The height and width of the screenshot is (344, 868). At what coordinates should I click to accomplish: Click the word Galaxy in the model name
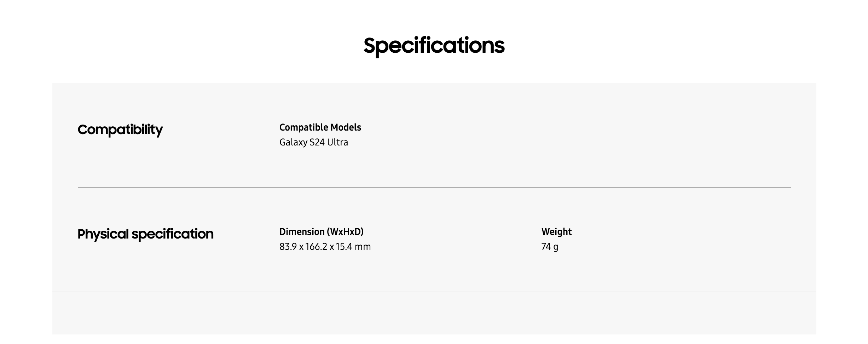tap(293, 142)
